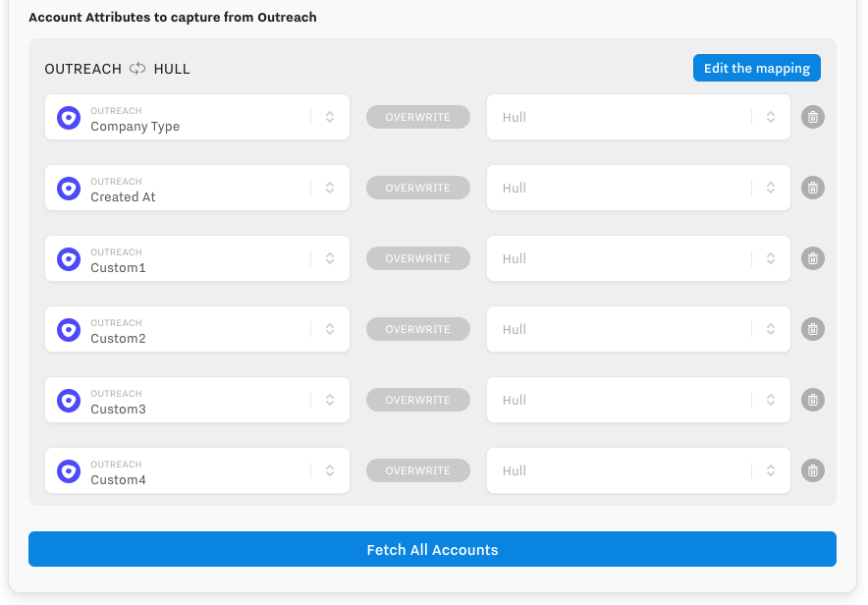Image resolution: width=868 pixels, height=605 pixels.
Task: Delete the Company Type mapping row
Action: (x=812, y=118)
